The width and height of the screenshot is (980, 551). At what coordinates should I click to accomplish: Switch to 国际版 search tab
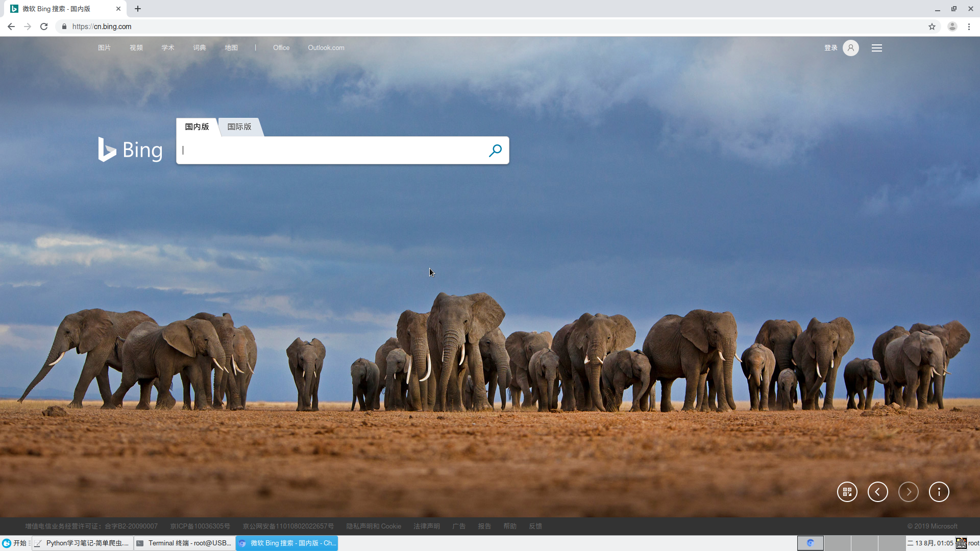click(239, 127)
